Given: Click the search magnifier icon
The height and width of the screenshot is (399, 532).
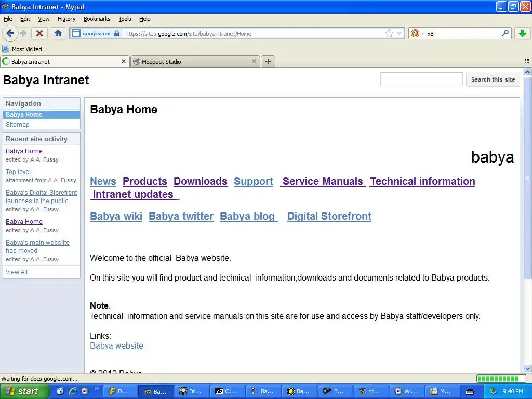Looking at the screenshot, I should (505, 33).
